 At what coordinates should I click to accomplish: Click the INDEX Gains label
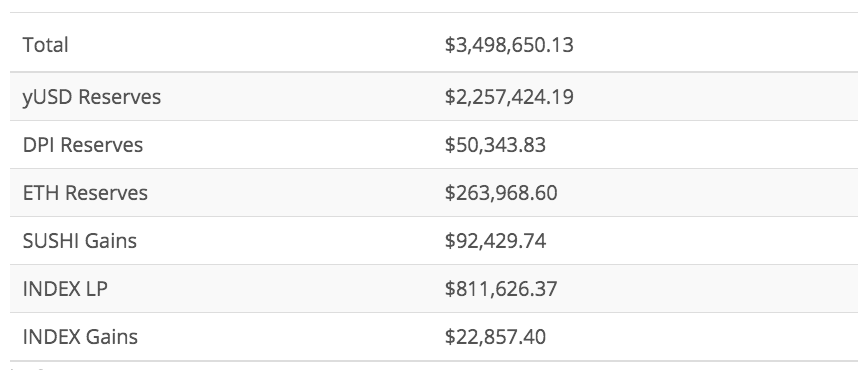80,337
